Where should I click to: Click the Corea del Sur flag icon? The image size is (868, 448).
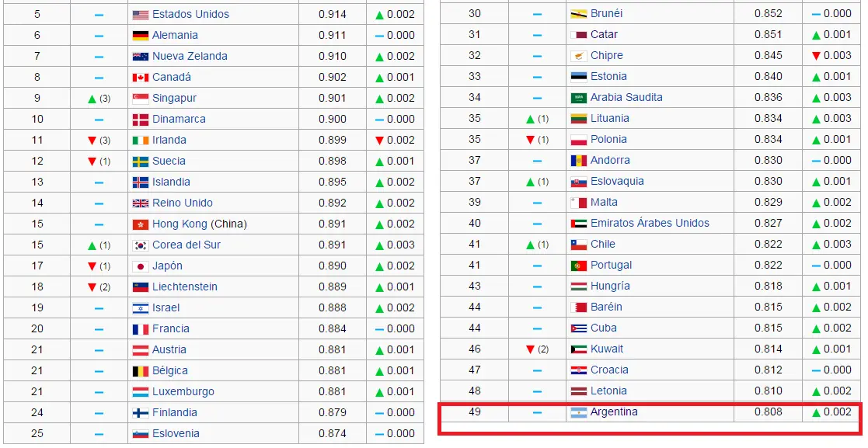(x=139, y=245)
